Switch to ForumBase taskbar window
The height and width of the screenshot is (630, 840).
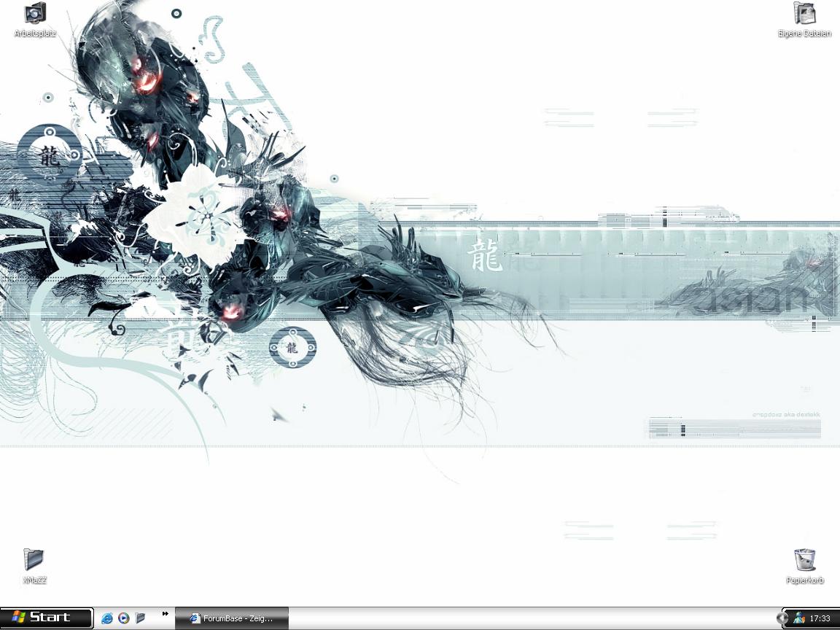[232, 618]
